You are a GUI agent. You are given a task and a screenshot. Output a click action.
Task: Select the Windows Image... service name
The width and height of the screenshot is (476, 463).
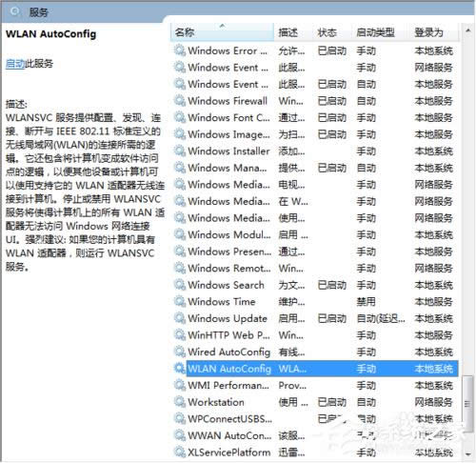[228, 134]
